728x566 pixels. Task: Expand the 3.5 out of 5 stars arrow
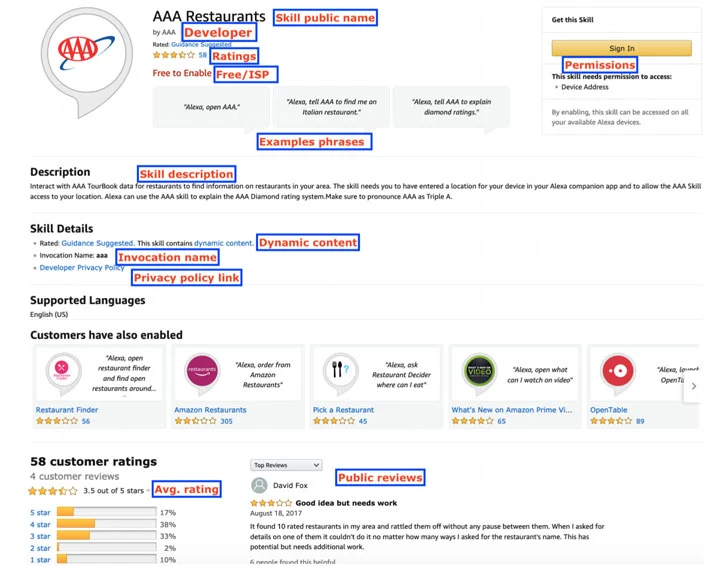pos(148,491)
